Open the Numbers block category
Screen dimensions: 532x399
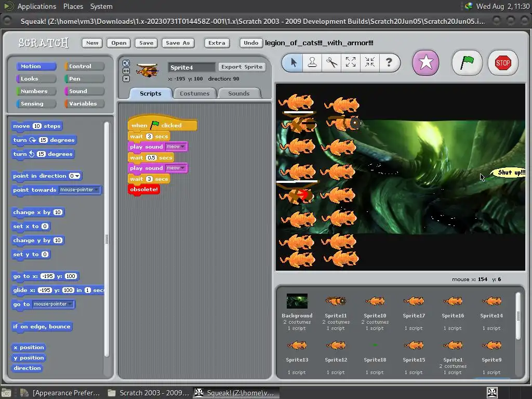(36, 91)
